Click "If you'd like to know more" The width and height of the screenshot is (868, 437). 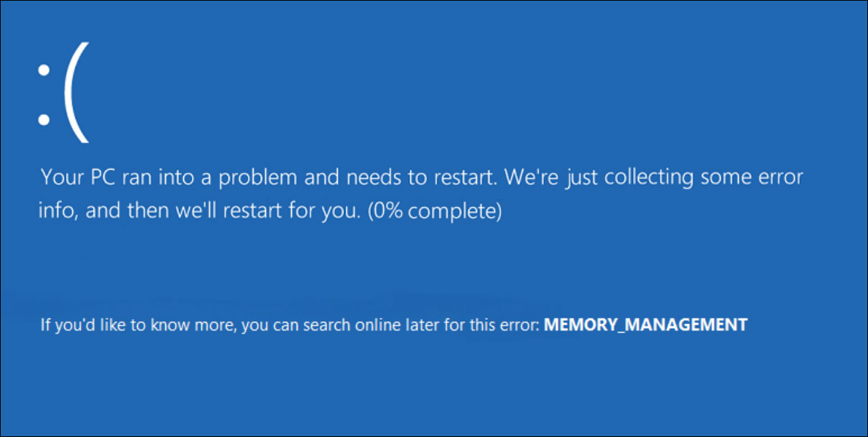(138, 326)
